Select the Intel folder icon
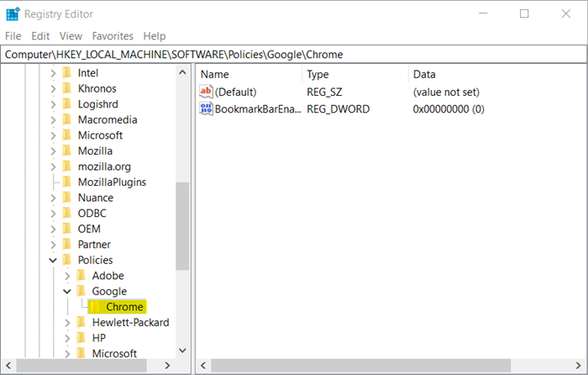Viewport: 588px width, 375px height. point(67,72)
